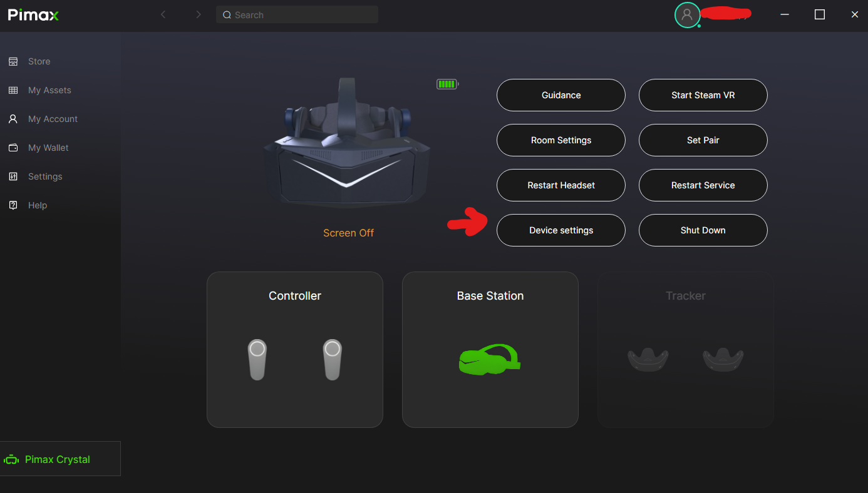The height and width of the screenshot is (493, 868).
Task: Click the Guidance button
Action: (561, 95)
